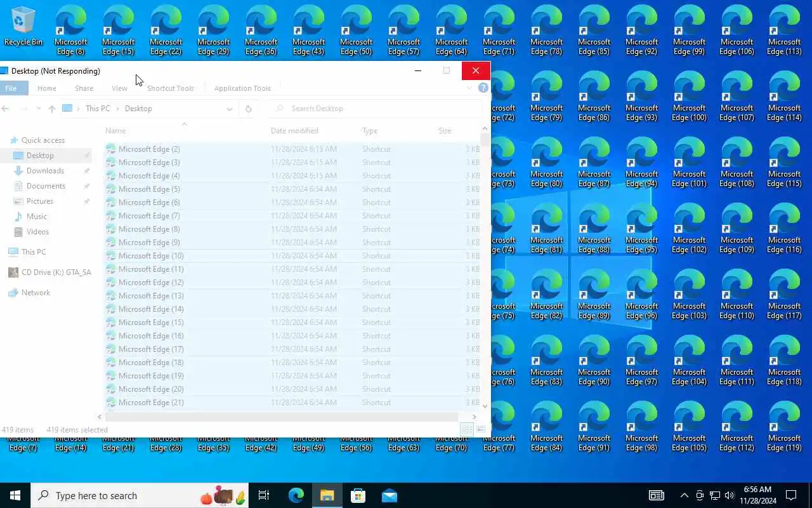Select Microsoft Edge (100) desktop shortcut
Image resolution: width=812 pixels, height=508 pixels.
(690, 97)
